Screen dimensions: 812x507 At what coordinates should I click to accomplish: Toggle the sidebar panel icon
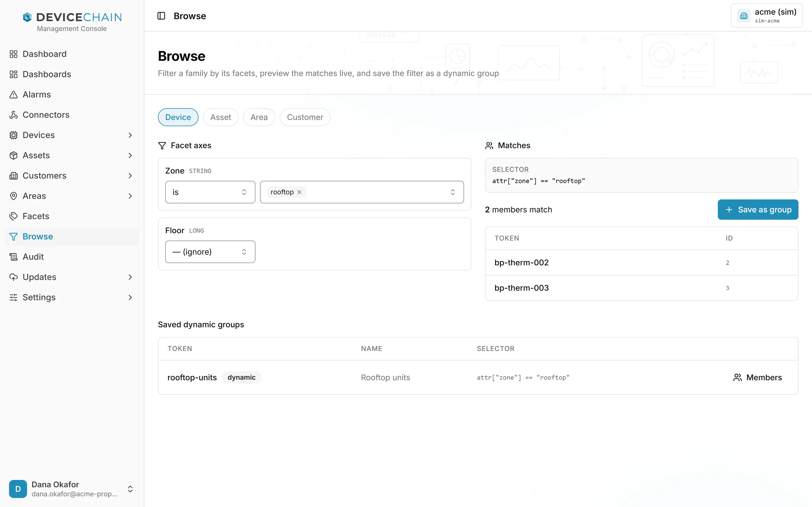click(161, 16)
